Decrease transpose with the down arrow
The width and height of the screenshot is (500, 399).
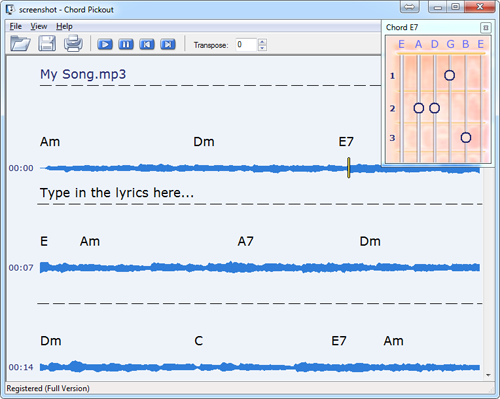coord(262,48)
